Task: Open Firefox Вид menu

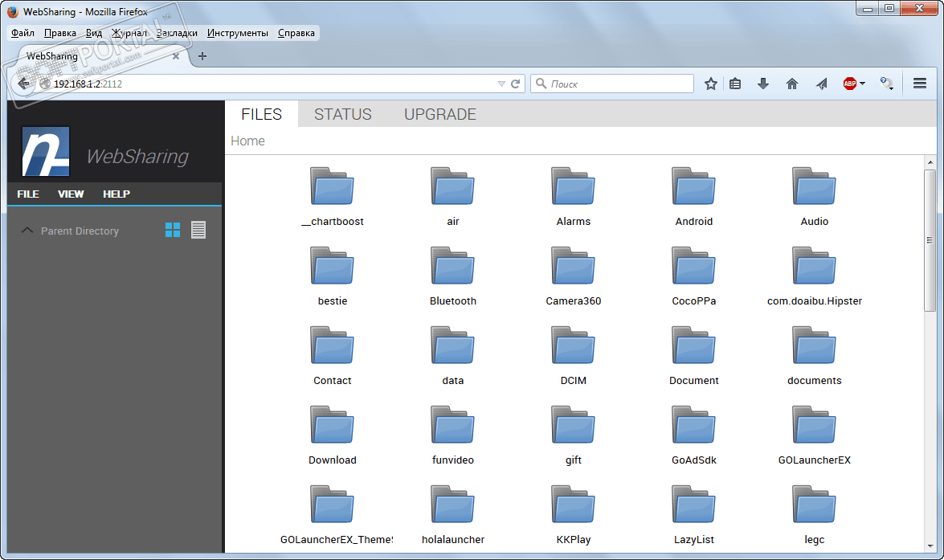Action: coord(94,33)
